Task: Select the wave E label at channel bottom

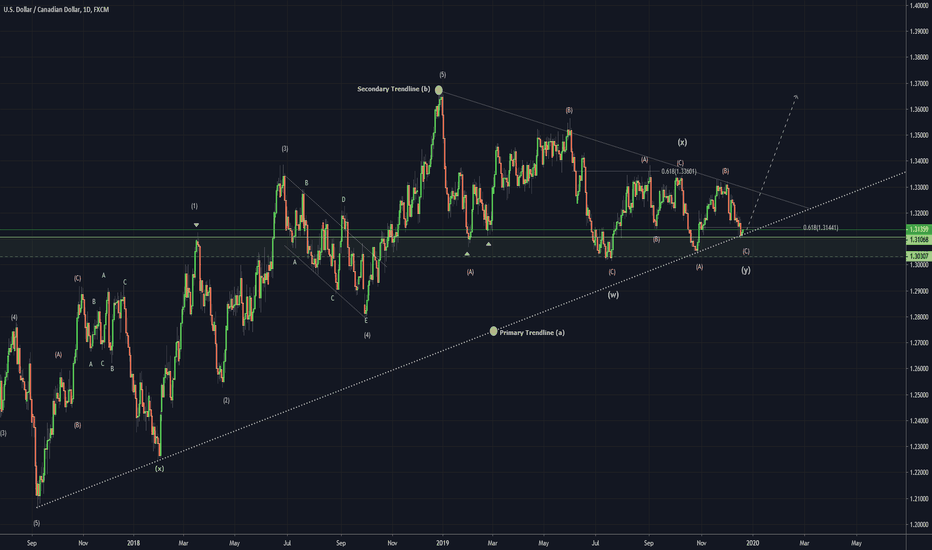Action: (366, 320)
